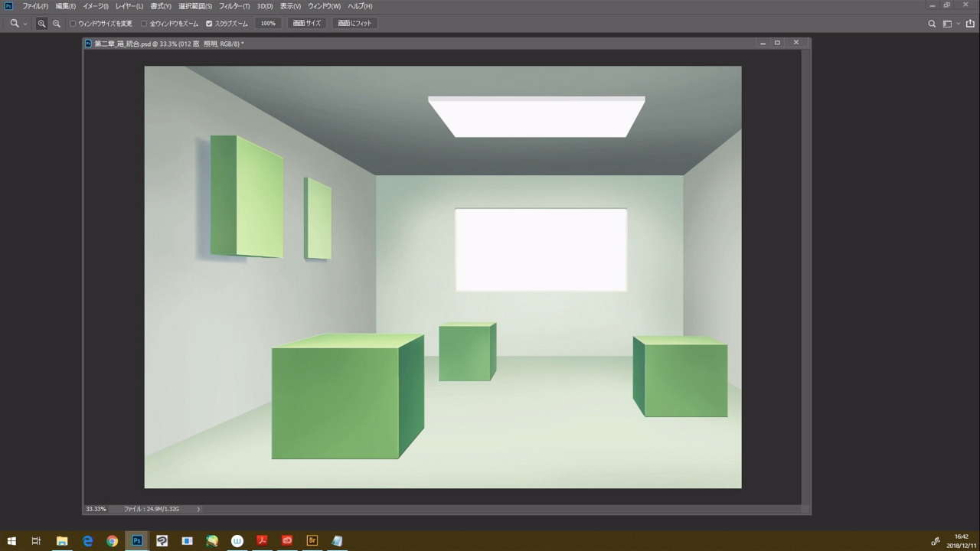Select the Zoom In mode icon
The height and width of the screenshot is (551, 980).
click(41, 24)
